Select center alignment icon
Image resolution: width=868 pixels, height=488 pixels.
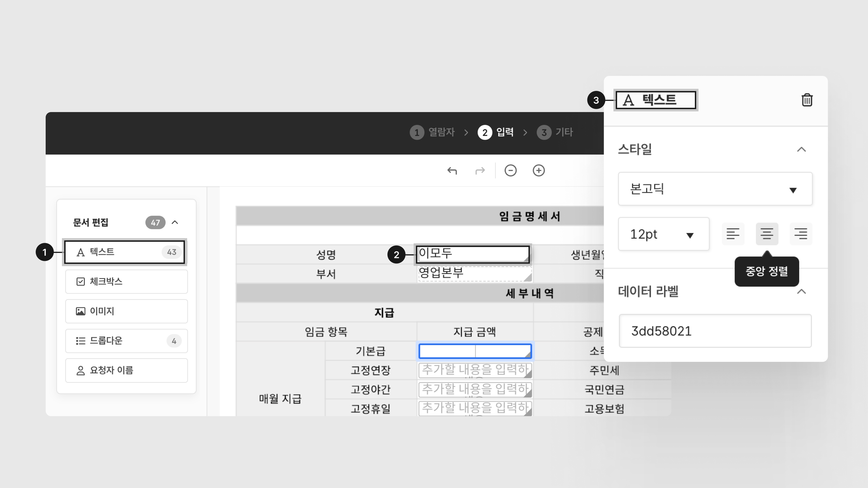tap(767, 234)
